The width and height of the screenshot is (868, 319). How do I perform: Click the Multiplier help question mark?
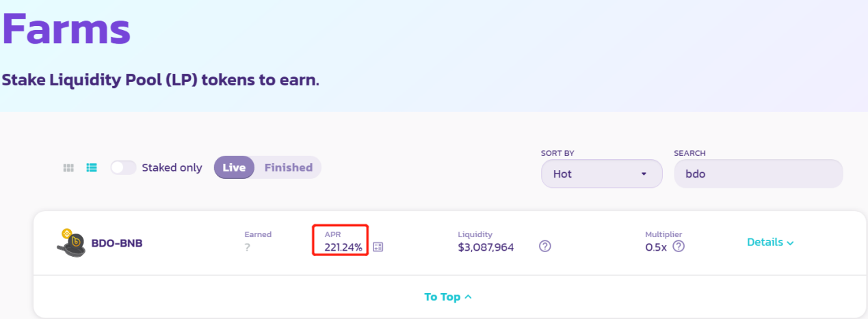coord(679,246)
